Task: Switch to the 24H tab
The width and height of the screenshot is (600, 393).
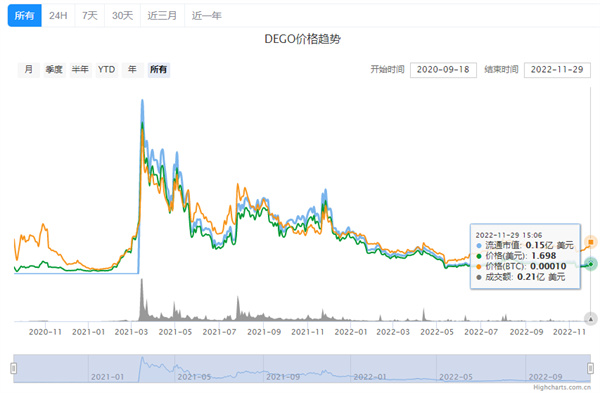Action: [58, 15]
